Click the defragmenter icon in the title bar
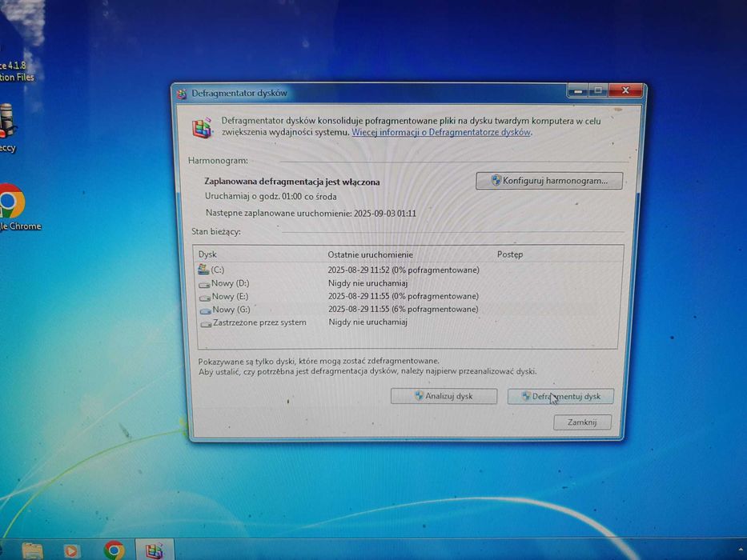 182,94
